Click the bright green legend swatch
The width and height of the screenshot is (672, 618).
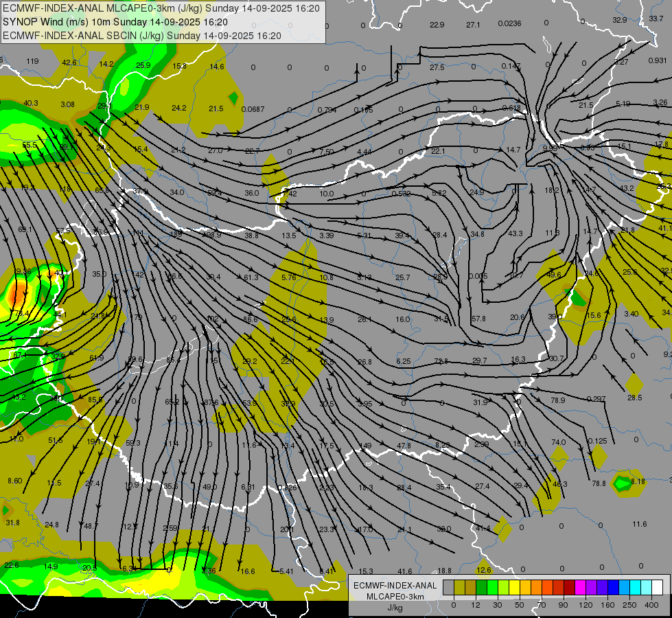(493, 588)
